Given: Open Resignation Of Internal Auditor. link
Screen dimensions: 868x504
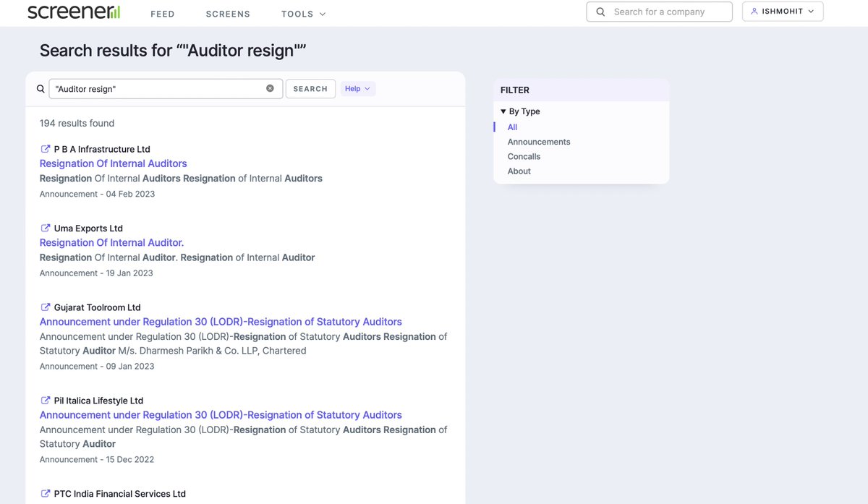Looking at the screenshot, I should coord(111,242).
